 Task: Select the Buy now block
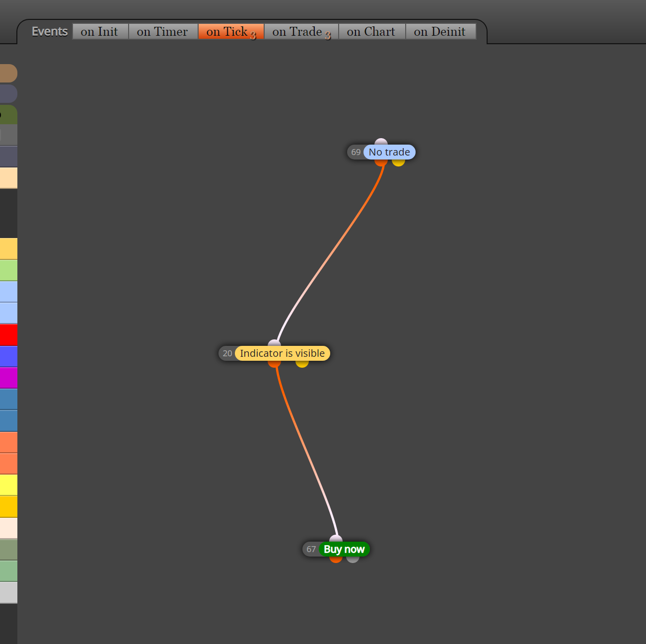(344, 549)
